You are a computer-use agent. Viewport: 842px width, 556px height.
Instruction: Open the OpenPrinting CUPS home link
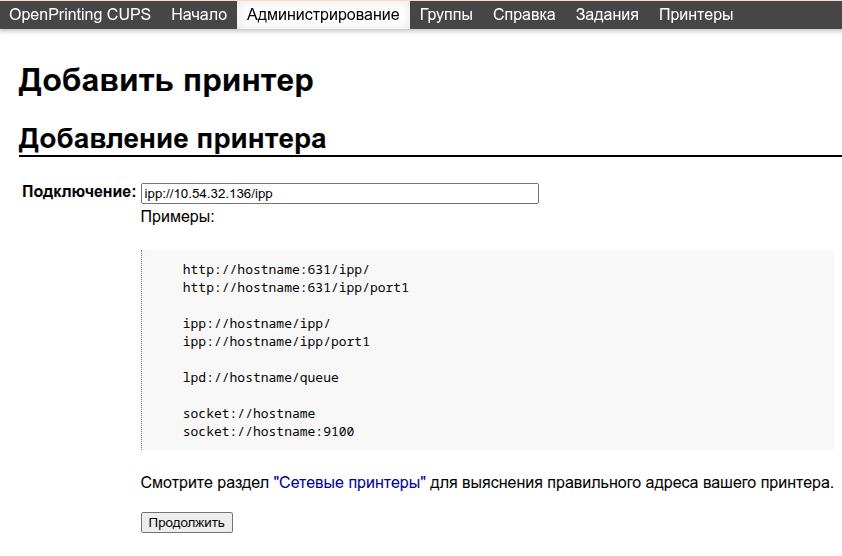(x=80, y=15)
